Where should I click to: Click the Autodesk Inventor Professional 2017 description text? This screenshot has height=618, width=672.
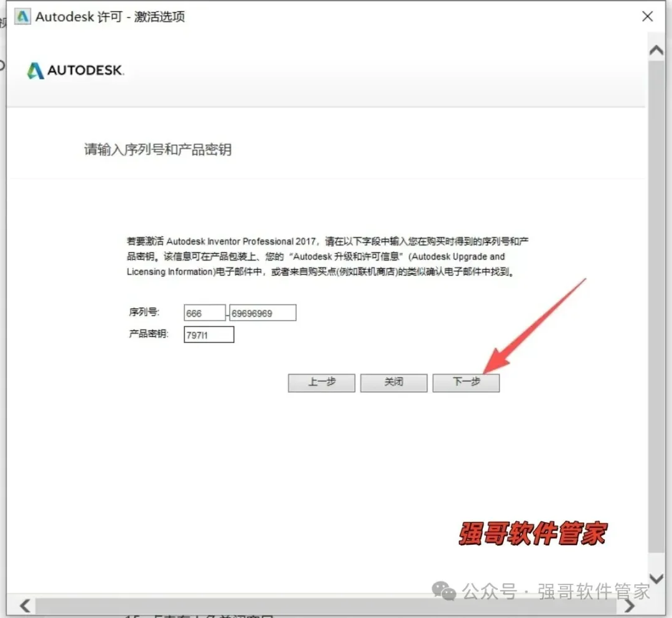point(327,256)
